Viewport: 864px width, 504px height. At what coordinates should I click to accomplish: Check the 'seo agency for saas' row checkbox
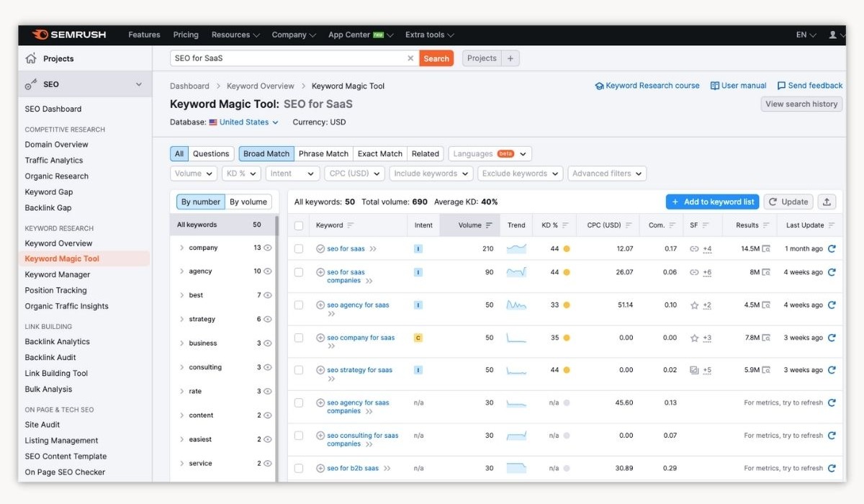pos(299,305)
